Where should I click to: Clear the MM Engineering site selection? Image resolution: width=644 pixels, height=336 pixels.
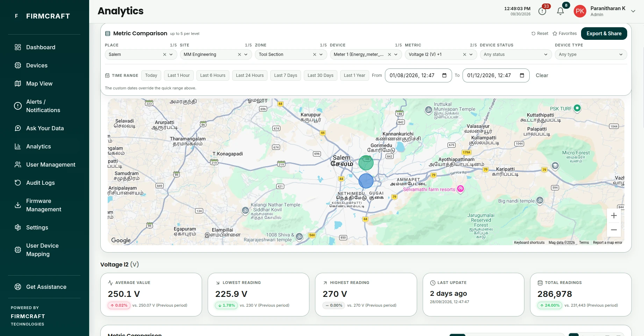pyautogui.click(x=239, y=54)
